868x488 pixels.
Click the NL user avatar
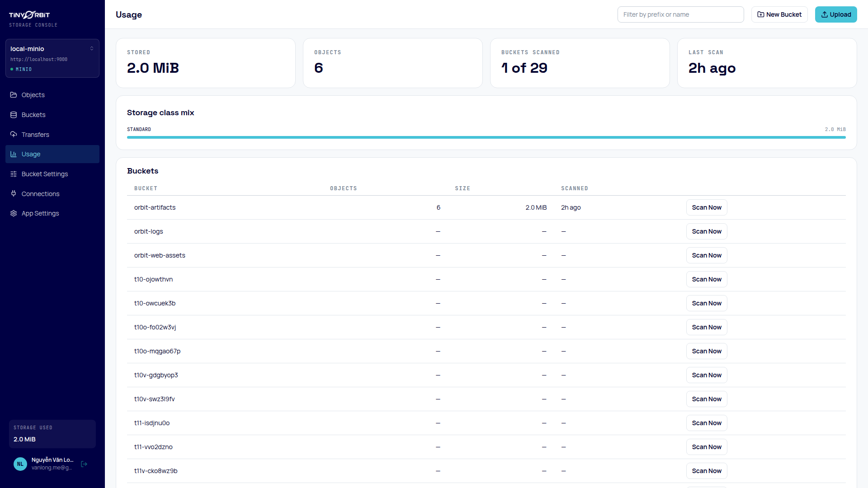[x=20, y=464]
